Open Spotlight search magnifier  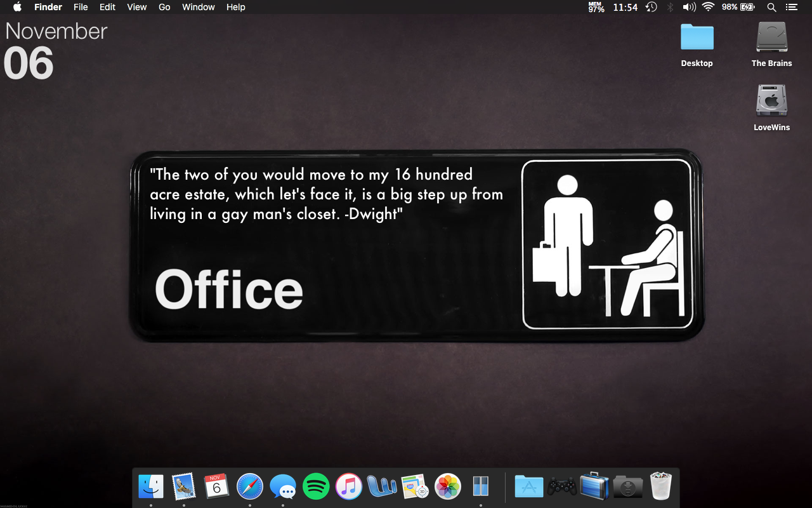click(771, 7)
